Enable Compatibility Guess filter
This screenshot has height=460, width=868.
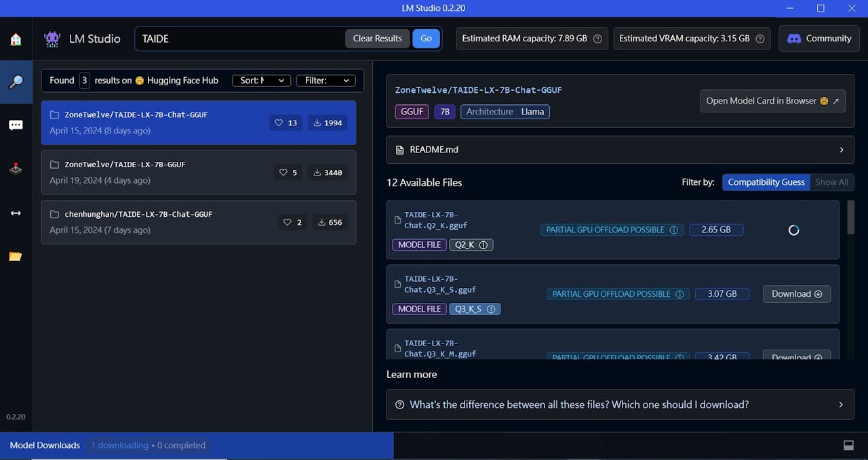pos(766,182)
